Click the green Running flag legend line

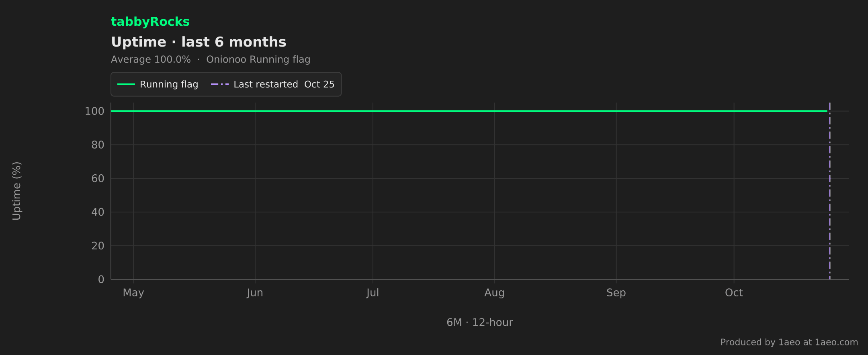click(126, 84)
